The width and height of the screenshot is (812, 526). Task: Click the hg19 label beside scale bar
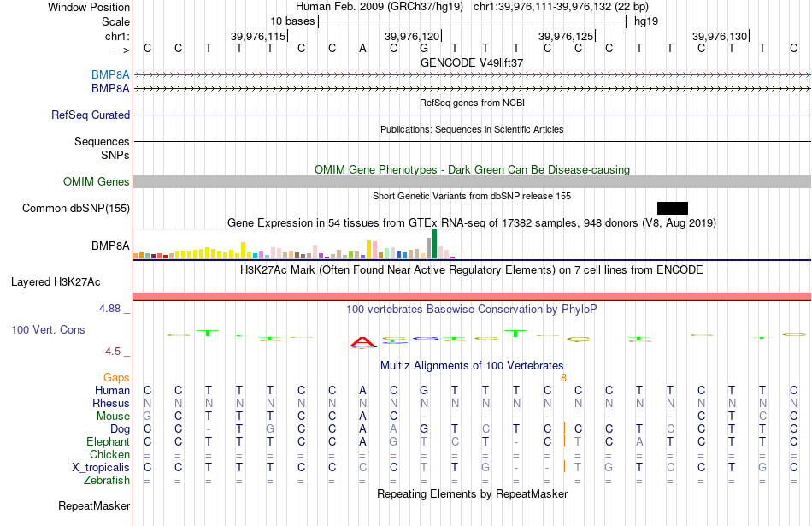pyautogui.click(x=646, y=21)
